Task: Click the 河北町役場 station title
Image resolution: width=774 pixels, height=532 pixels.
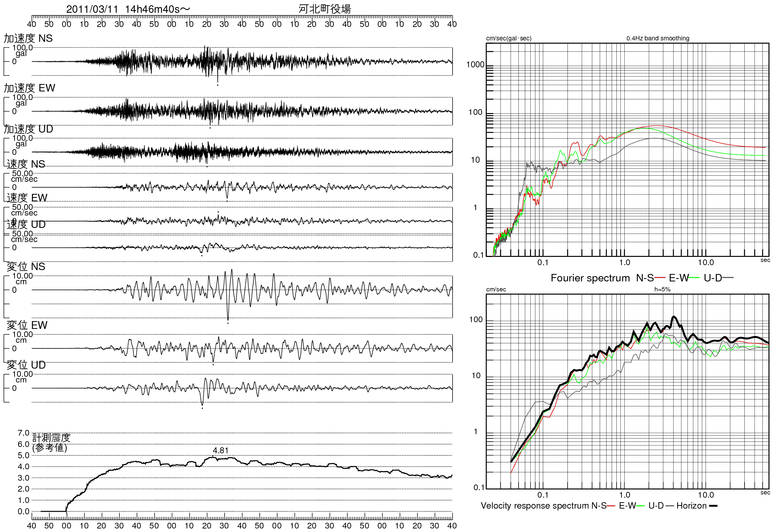Action: [325, 9]
